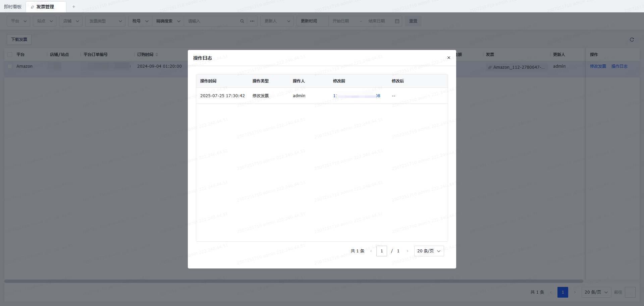This screenshot has height=306, width=644.
Task: Close the 操作日志 dialog
Action: 449,58
